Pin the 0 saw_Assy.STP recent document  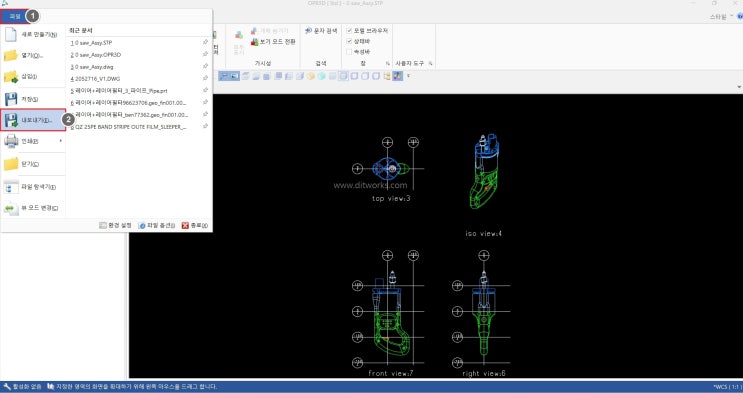[205, 42]
